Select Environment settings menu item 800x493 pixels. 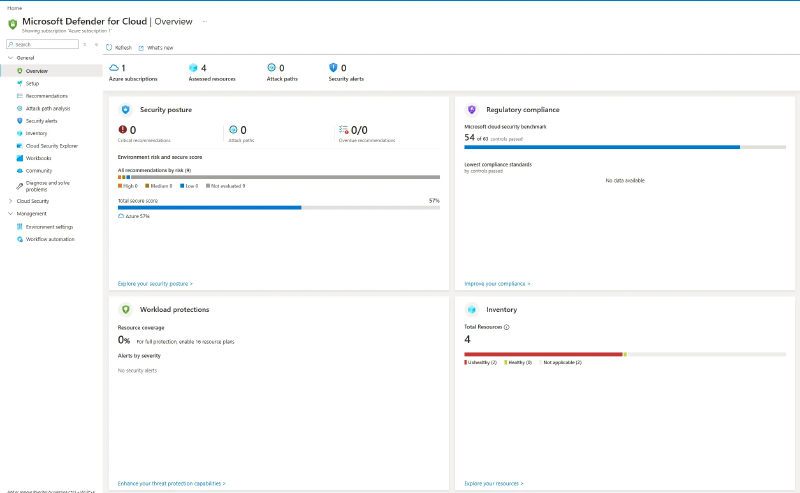point(49,227)
